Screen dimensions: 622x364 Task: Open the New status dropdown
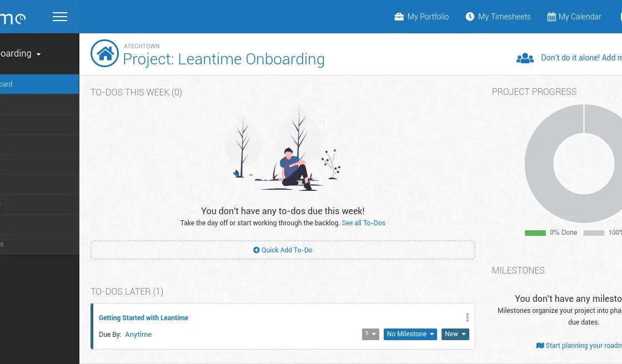(x=455, y=334)
